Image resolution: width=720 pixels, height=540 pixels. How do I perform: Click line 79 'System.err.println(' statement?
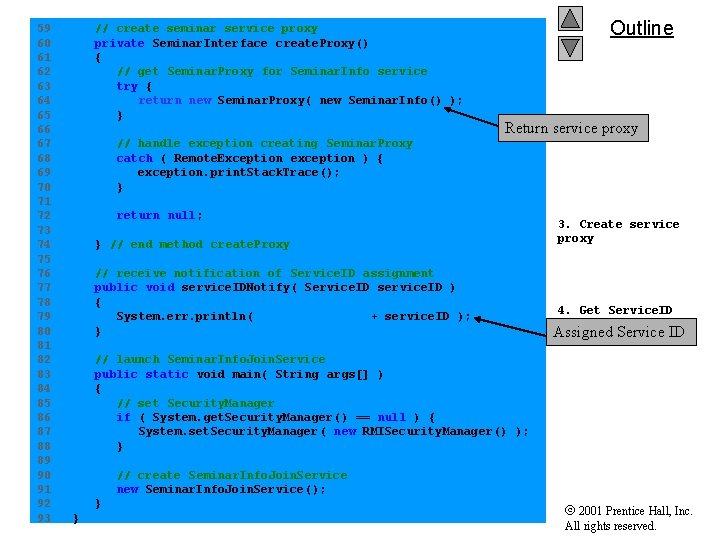[x=293, y=316]
